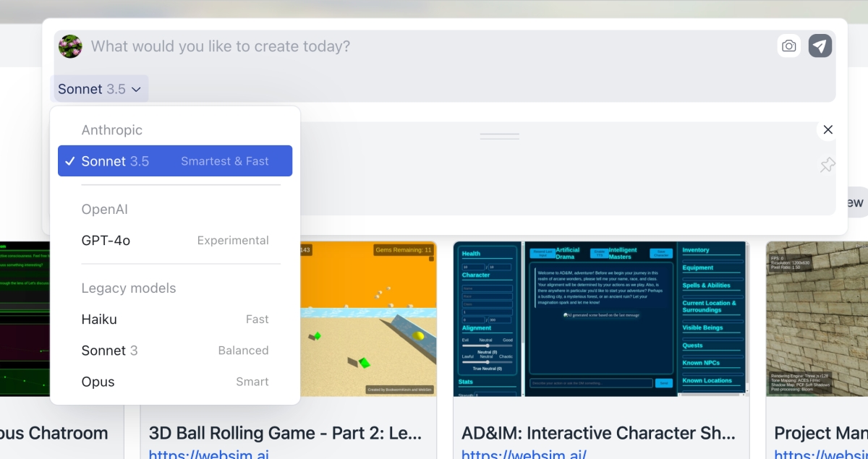
Task: Click the camera screenshot icon
Action: [x=789, y=46]
